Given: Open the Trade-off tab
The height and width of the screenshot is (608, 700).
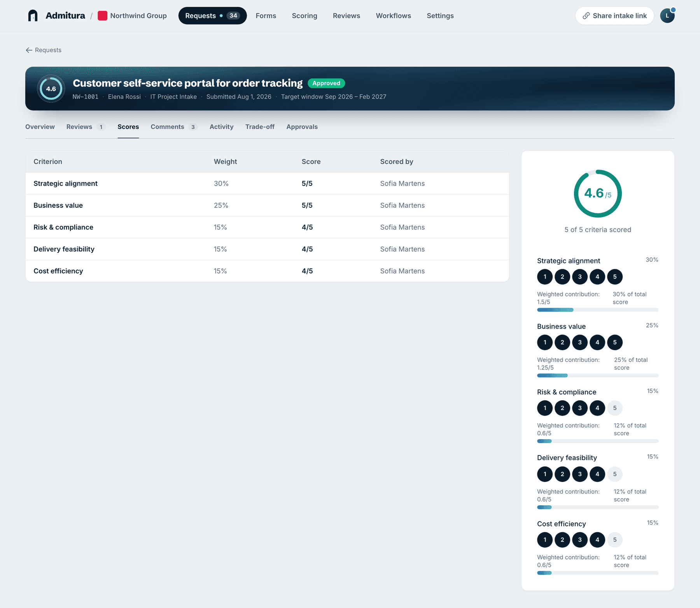Looking at the screenshot, I should tap(260, 127).
